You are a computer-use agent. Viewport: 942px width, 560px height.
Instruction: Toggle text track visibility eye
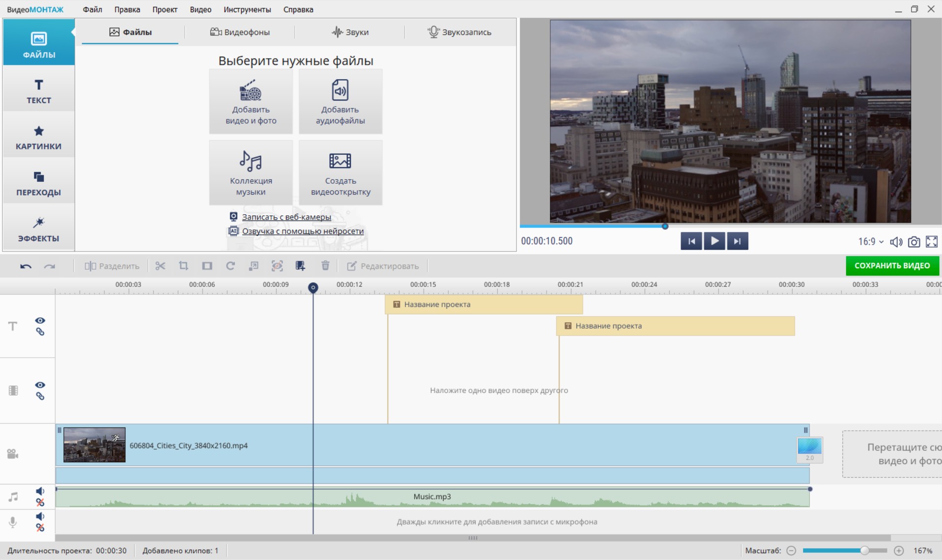[x=40, y=320]
